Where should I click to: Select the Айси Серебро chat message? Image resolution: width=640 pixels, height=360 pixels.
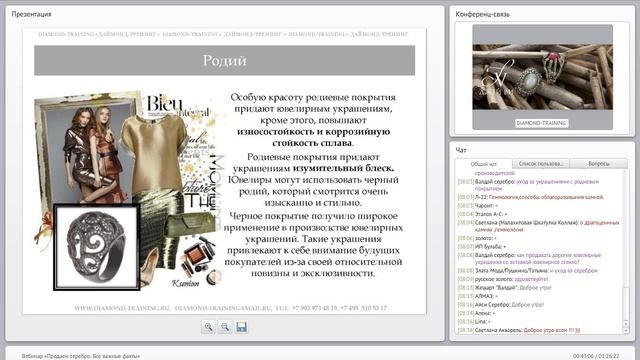(x=501, y=304)
